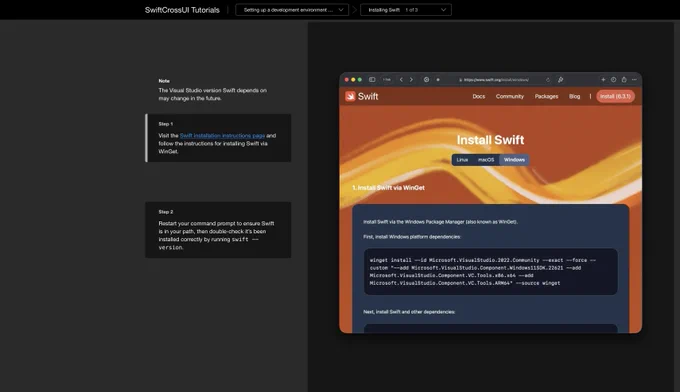
Task: Click the Safari sidebar toggle icon in the screenshot
Action: coord(372,80)
